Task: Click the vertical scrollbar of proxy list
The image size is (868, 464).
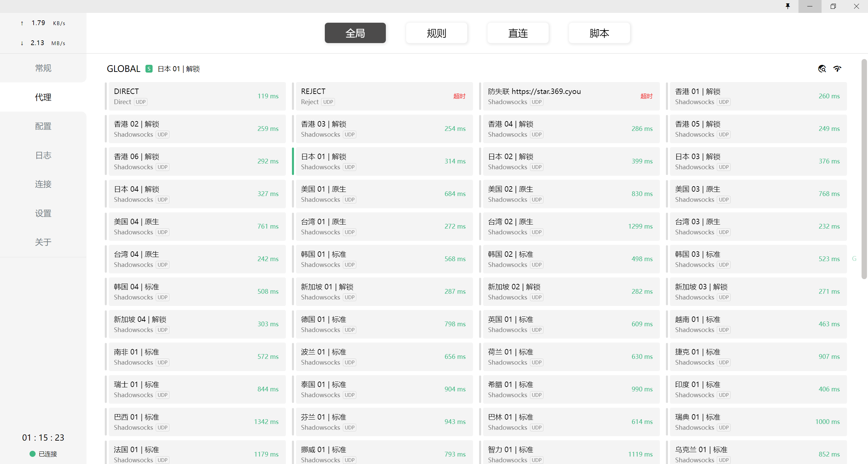Action: coord(864,170)
